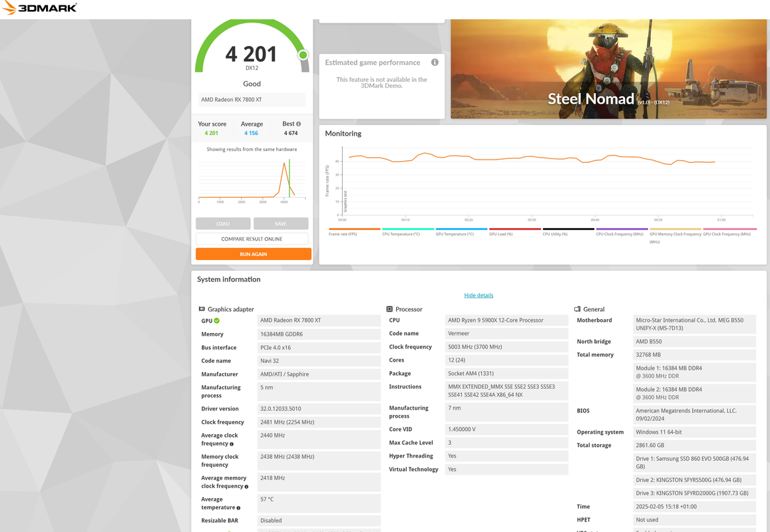Select Driver version value 32.0.12033.5010
Viewport: 770px width, 532px height.
pos(319,409)
